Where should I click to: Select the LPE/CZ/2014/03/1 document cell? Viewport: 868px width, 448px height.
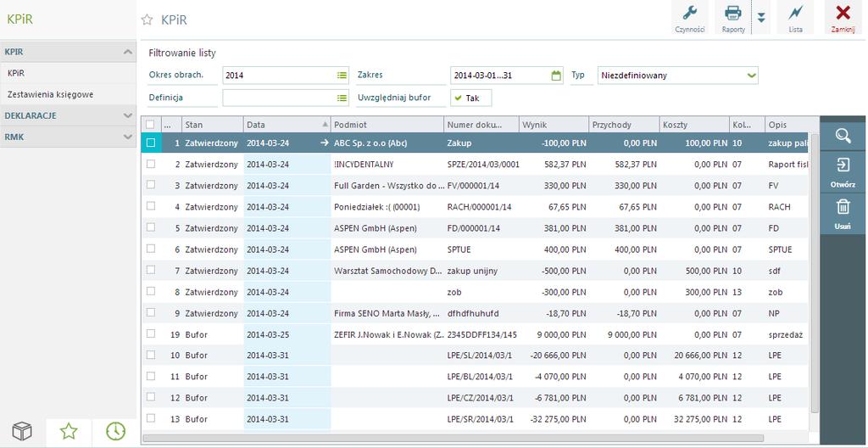[x=481, y=398]
